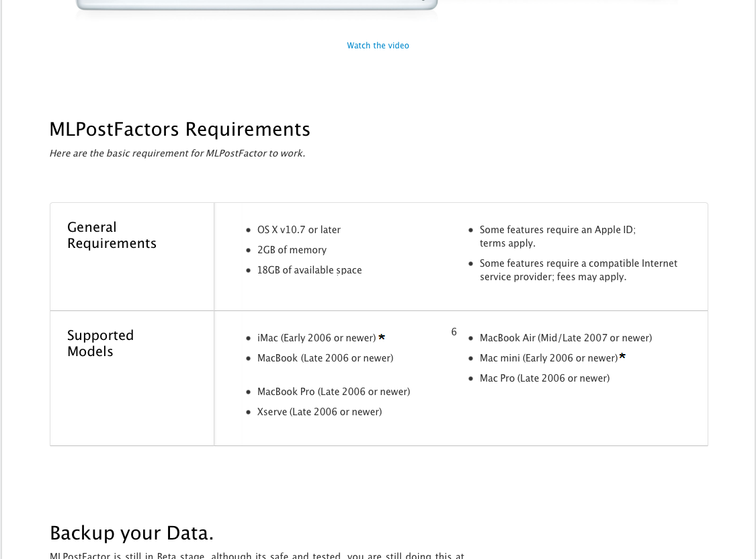Click the Apple ID terms apply note
756x559 pixels.
557,236
